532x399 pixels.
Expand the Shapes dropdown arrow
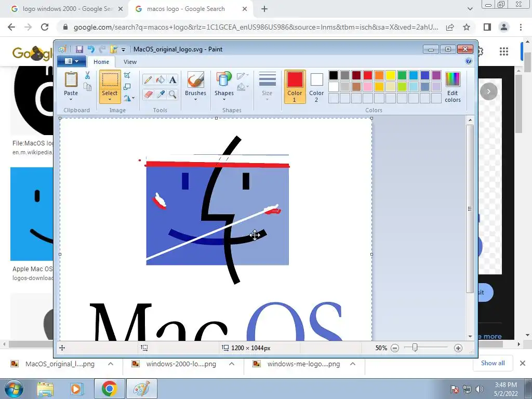(224, 99)
